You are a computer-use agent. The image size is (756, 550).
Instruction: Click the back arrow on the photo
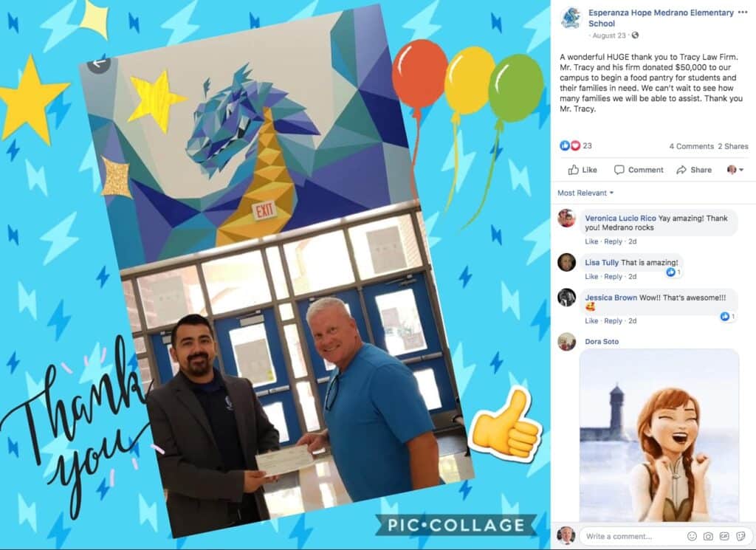pyautogui.click(x=99, y=63)
